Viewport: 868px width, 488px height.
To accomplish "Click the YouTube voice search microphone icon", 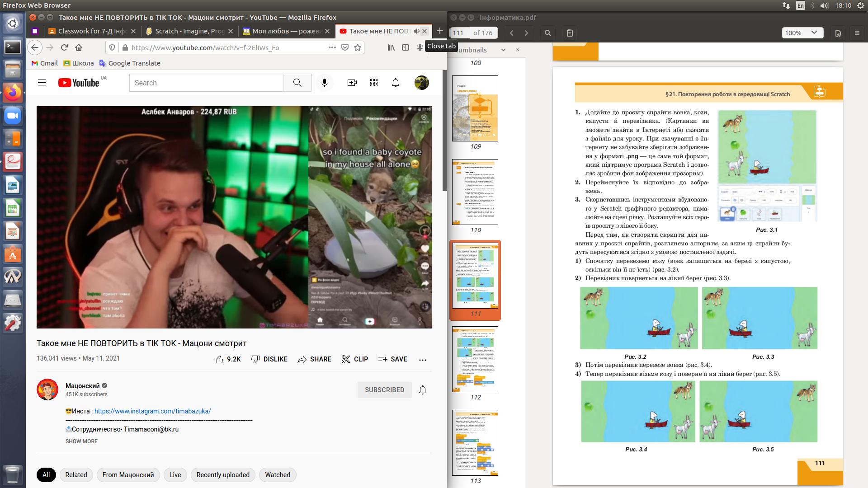I will (324, 83).
